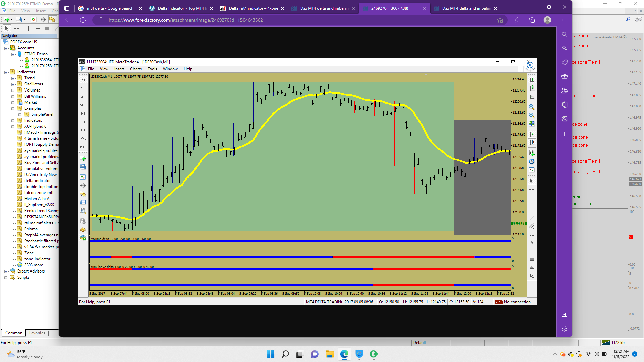Click the browser Refresh button
The width and height of the screenshot is (644, 362).
83,20
